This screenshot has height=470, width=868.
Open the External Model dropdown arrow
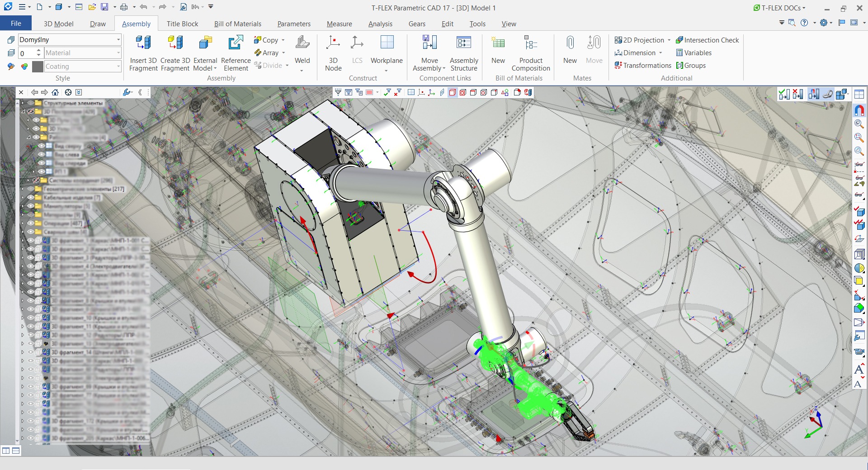(215, 68)
